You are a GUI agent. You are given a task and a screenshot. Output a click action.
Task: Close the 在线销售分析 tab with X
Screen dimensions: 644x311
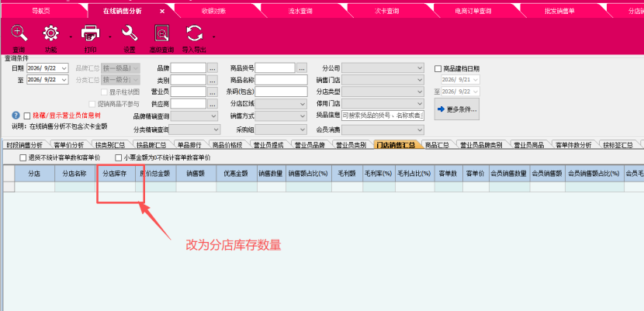click(x=162, y=12)
